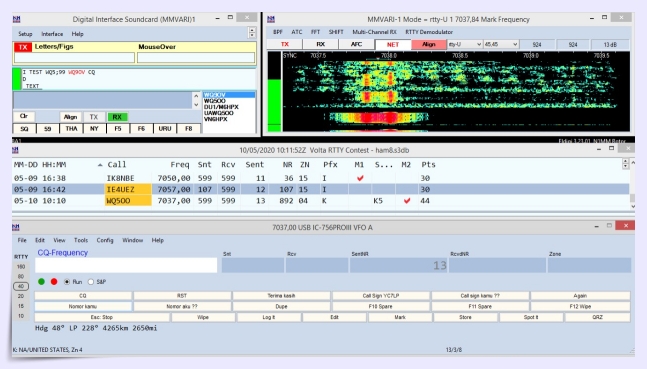The height and width of the screenshot is (369, 647).
Task: Open the RTTY Demodulator menu
Action: tap(429, 32)
